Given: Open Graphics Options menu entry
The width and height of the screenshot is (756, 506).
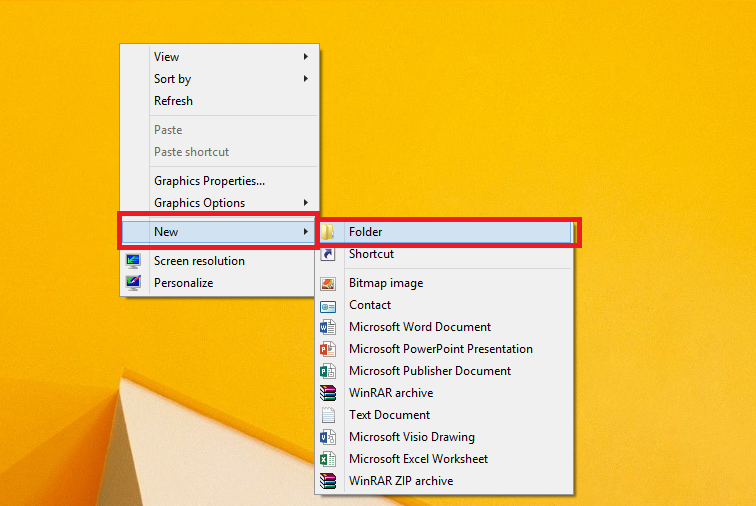Looking at the screenshot, I should pyautogui.click(x=219, y=203).
